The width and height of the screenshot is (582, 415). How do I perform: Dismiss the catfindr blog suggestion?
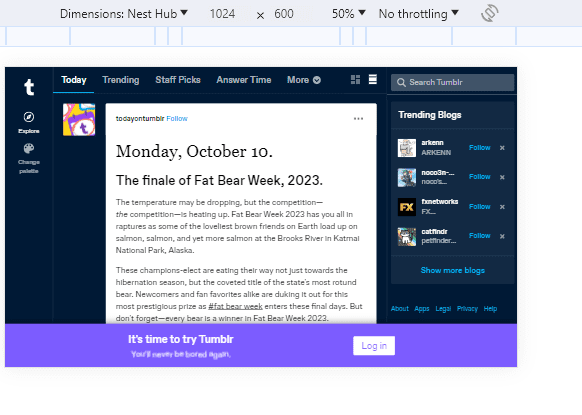(x=502, y=236)
